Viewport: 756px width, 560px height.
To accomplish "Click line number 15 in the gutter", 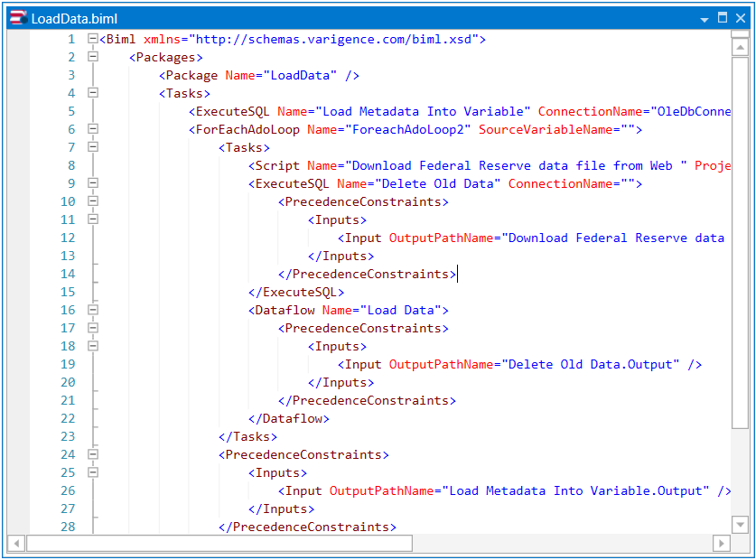I will click(x=69, y=292).
